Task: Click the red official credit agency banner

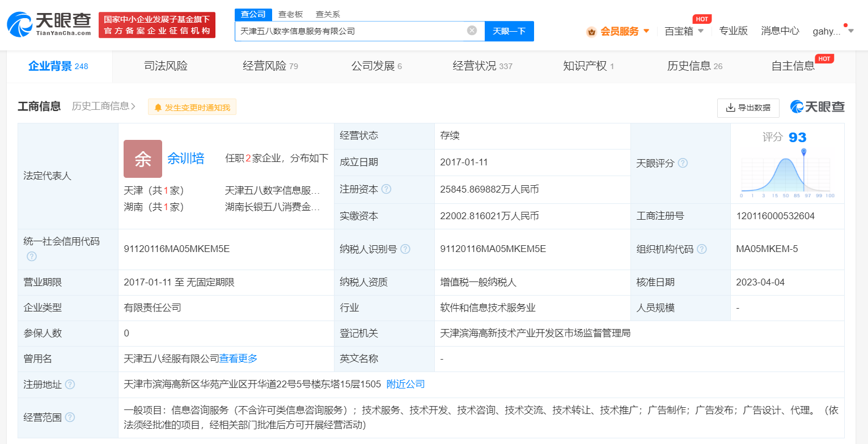Action: 157,25
